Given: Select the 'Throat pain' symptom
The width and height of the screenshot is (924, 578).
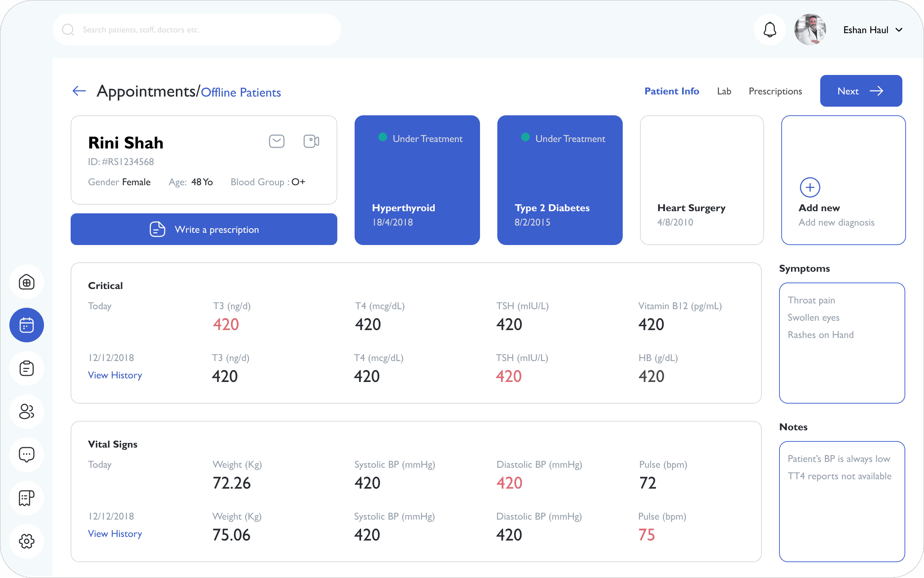Looking at the screenshot, I should 811,301.
